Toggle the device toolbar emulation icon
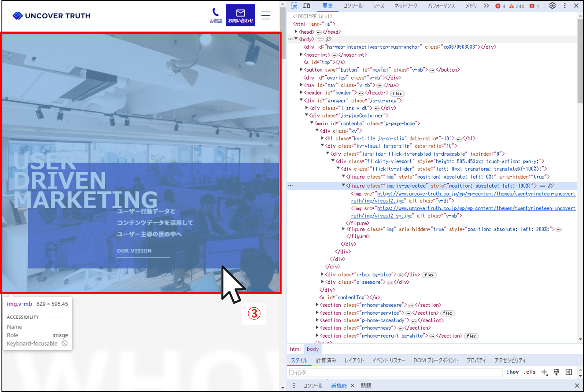The width and height of the screenshot is (584, 392). tap(306, 6)
